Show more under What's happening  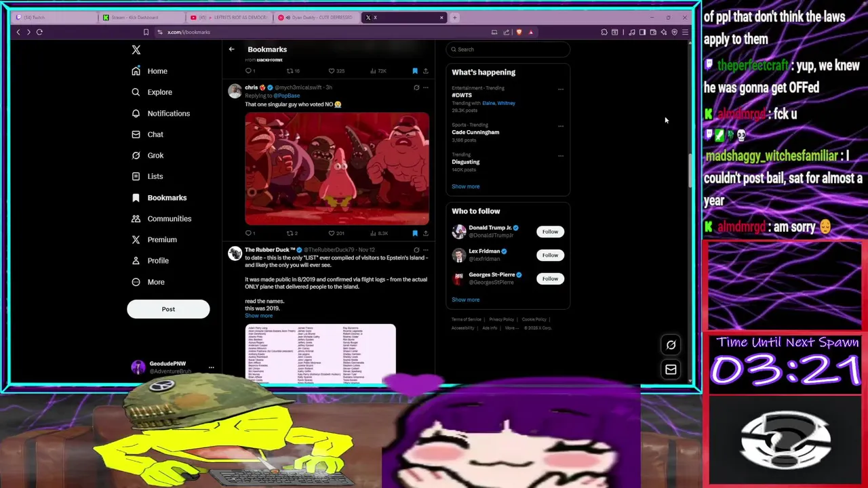click(x=465, y=186)
